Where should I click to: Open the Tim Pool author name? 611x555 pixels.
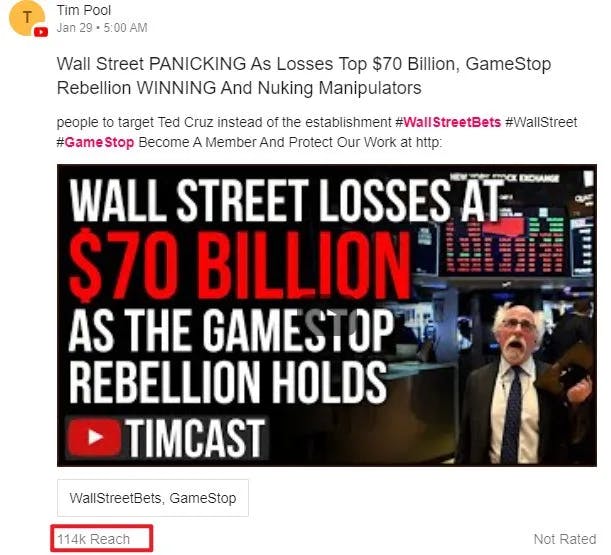[x=84, y=11]
